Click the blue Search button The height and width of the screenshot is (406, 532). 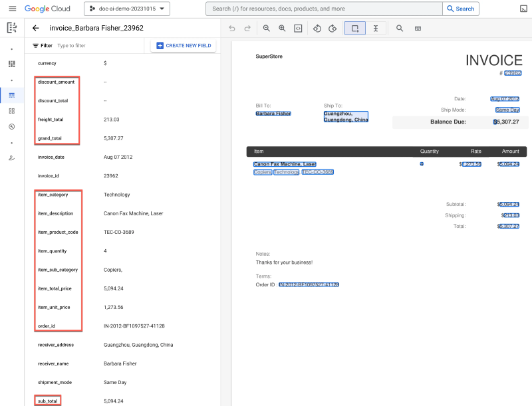pyautogui.click(x=461, y=9)
